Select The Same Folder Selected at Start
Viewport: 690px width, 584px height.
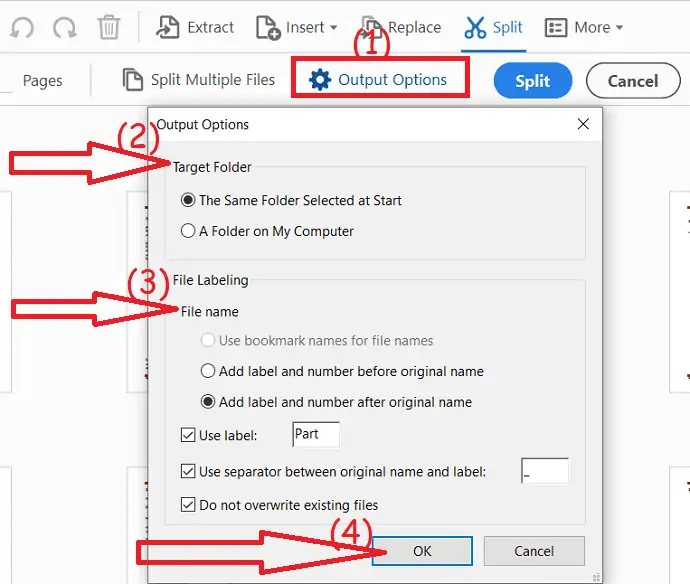click(188, 200)
